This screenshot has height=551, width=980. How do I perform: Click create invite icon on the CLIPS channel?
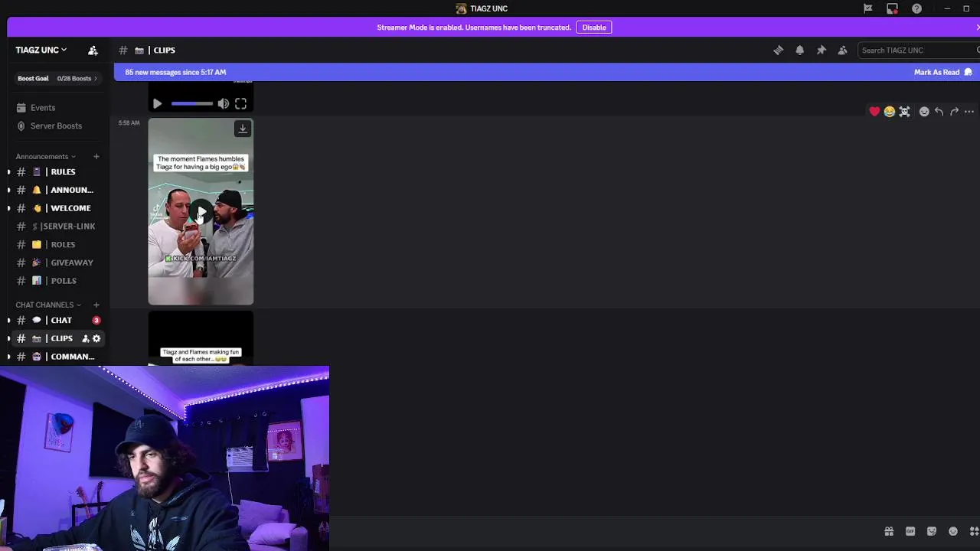click(86, 338)
